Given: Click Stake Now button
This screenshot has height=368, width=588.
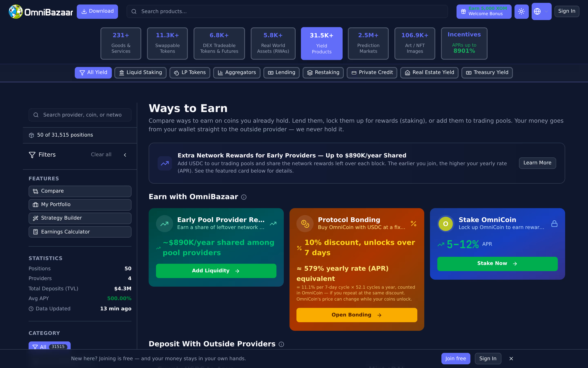Looking at the screenshot, I should [x=497, y=264].
